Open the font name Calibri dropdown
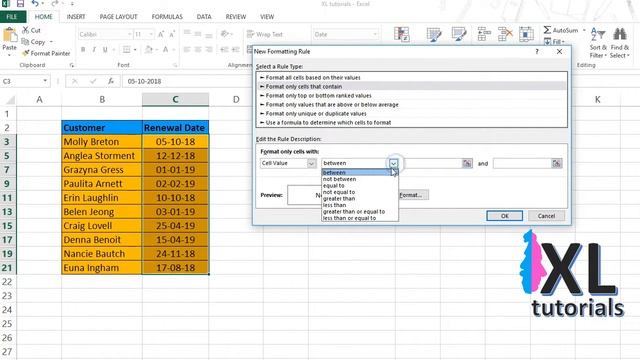This screenshot has height=360, width=640. point(129,34)
